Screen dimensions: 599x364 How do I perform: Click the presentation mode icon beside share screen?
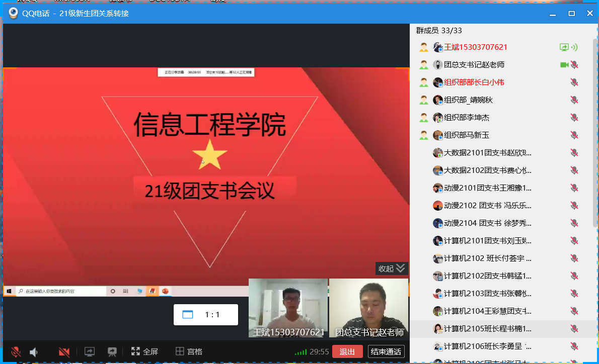coord(112,352)
